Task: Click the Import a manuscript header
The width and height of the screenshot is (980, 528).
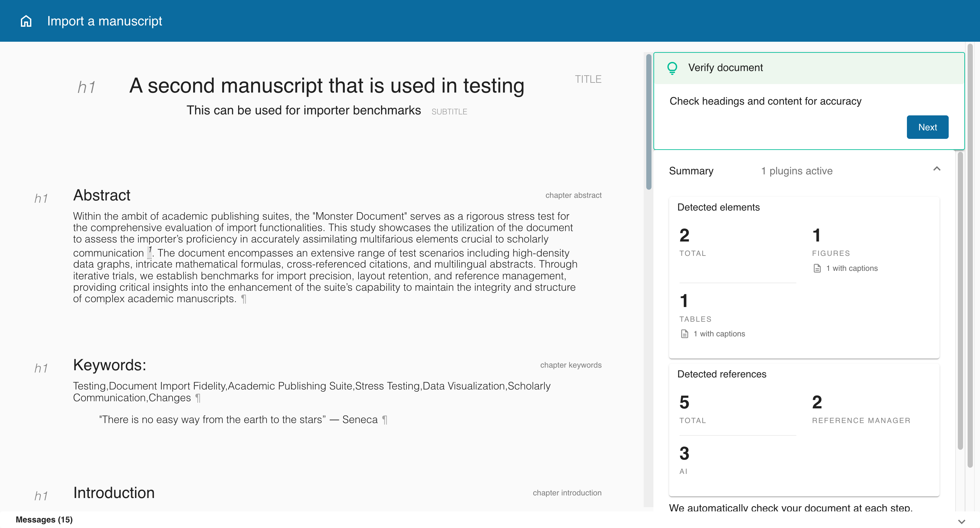Action: [x=104, y=21]
